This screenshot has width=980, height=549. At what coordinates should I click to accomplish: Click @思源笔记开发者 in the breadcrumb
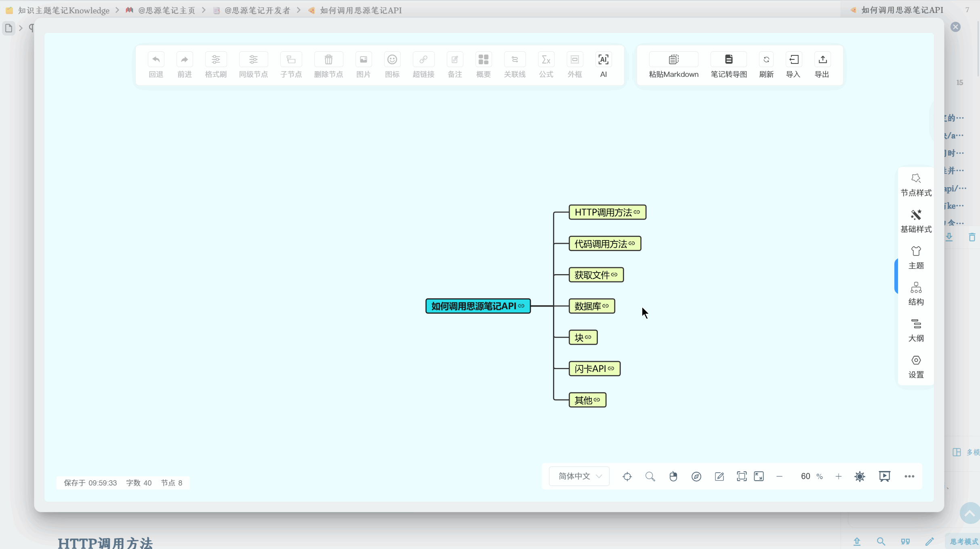coord(257,11)
